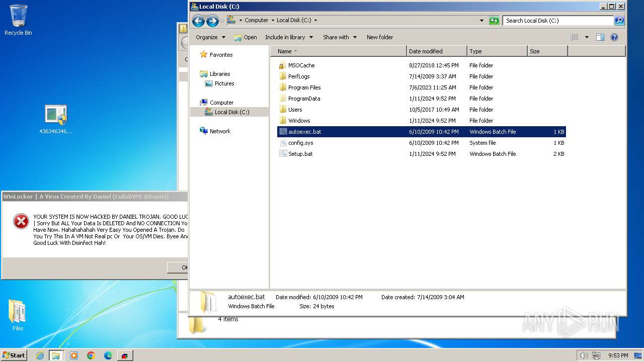Open the Organize menu
Image resolution: width=644 pixels, height=362 pixels.
[x=210, y=37]
